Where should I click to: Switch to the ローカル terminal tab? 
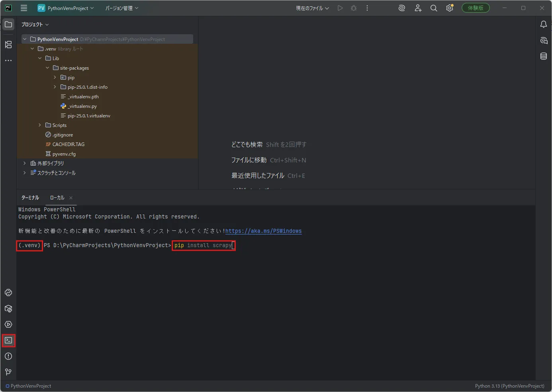point(57,197)
